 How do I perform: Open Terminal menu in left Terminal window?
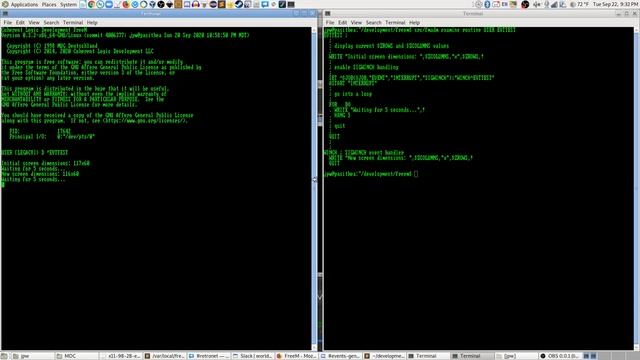point(73,22)
